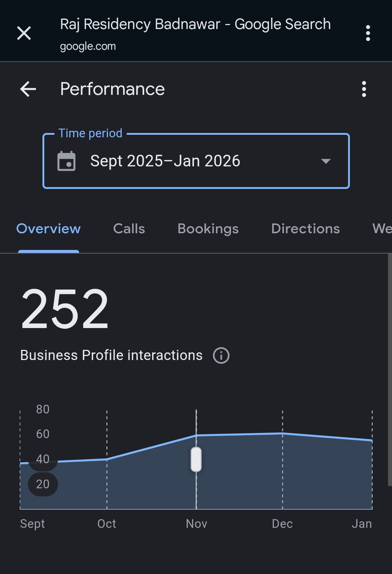Click the Dec point on the chart line
Image resolution: width=392 pixels, height=574 pixels.
(282, 433)
